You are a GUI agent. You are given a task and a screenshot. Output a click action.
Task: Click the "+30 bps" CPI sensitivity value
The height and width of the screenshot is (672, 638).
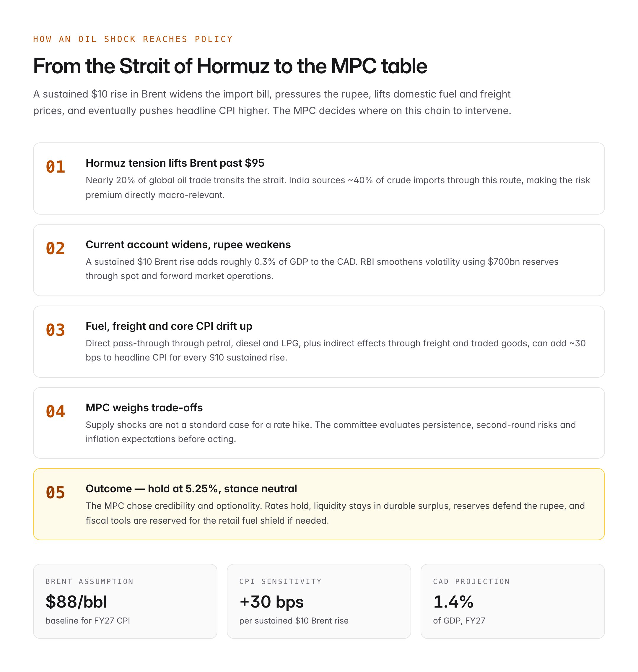(x=271, y=602)
